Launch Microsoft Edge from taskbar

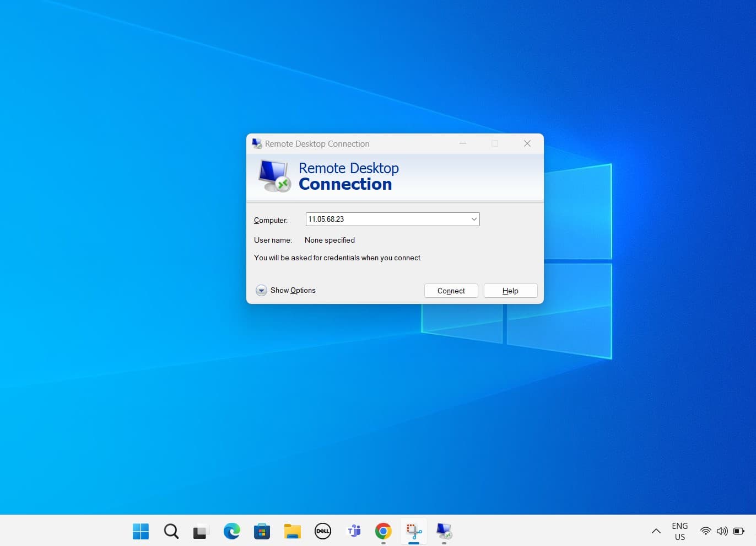pos(232,531)
